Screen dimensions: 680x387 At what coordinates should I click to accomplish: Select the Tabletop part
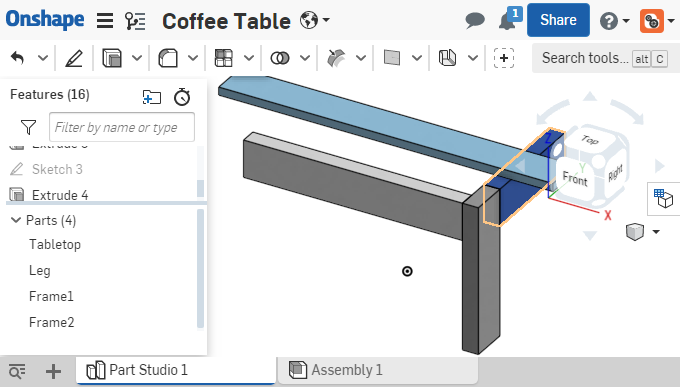[x=55, y=244]
